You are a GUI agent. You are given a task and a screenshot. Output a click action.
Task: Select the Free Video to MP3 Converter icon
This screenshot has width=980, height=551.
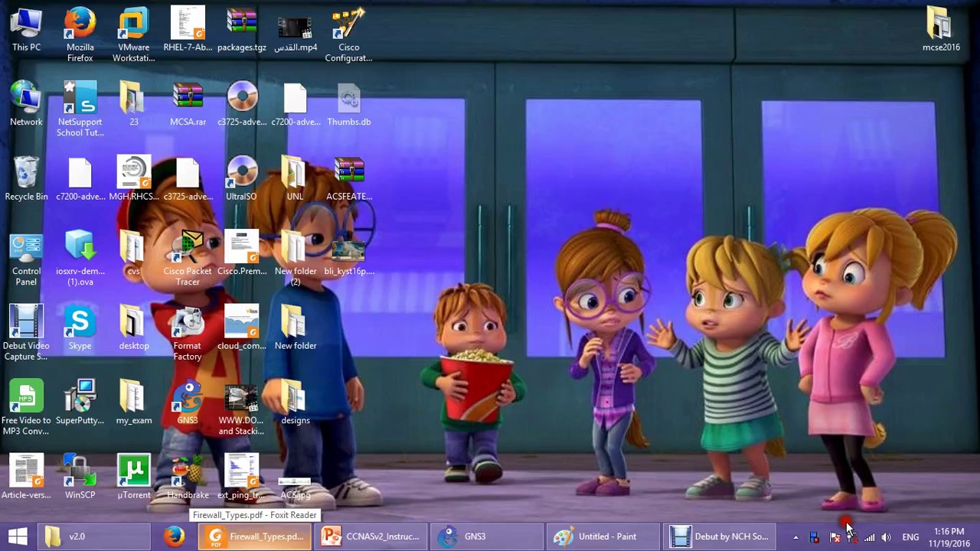pyautogui.click(x=26, y=409)
